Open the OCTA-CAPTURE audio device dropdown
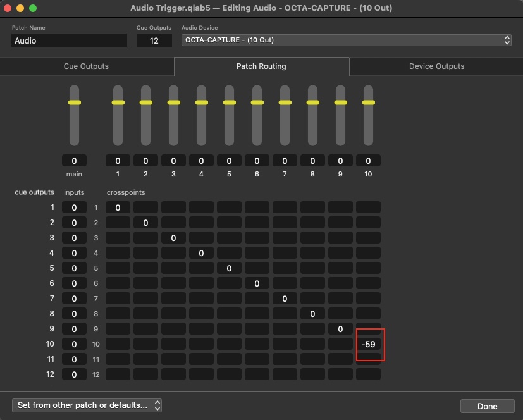Image resolution: width=523 pixels, height=420 pixels. (x=345, y=40)
